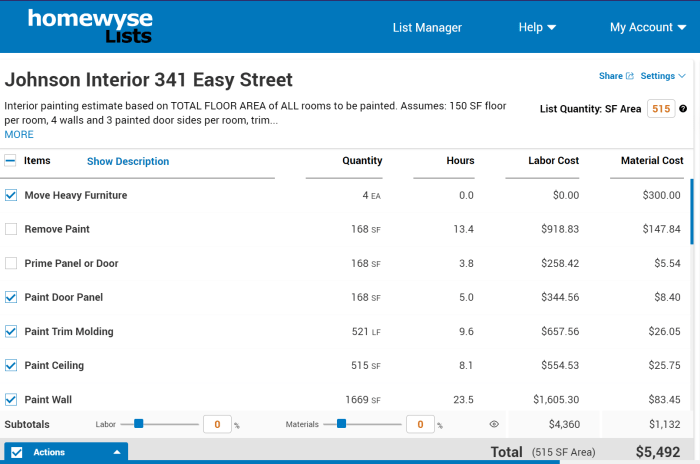700x464 pixels.
Task: Expand the Actions menu arrow
Action: click(x=117, y=452)
